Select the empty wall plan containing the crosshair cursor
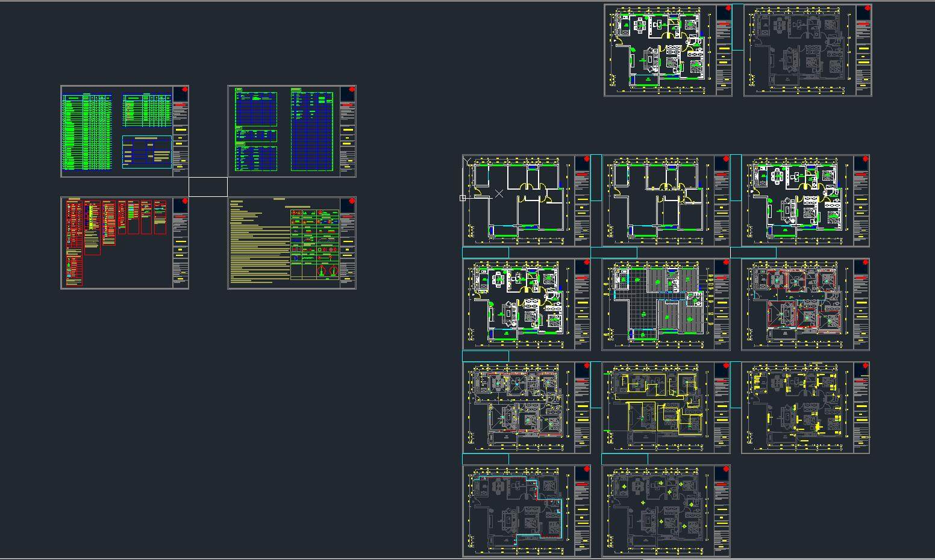Screen dimensions: 935x560 coord(527,201)
